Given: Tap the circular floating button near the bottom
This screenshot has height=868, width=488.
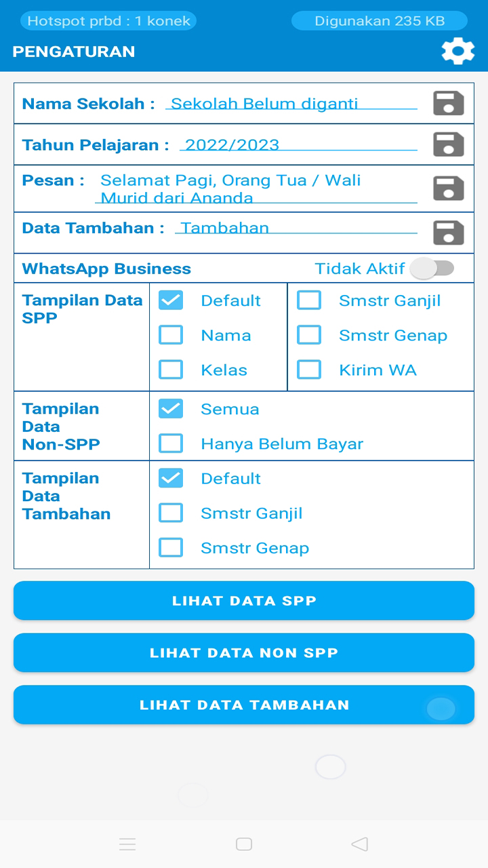Looking at the screenshot, I should click(330, 766).
